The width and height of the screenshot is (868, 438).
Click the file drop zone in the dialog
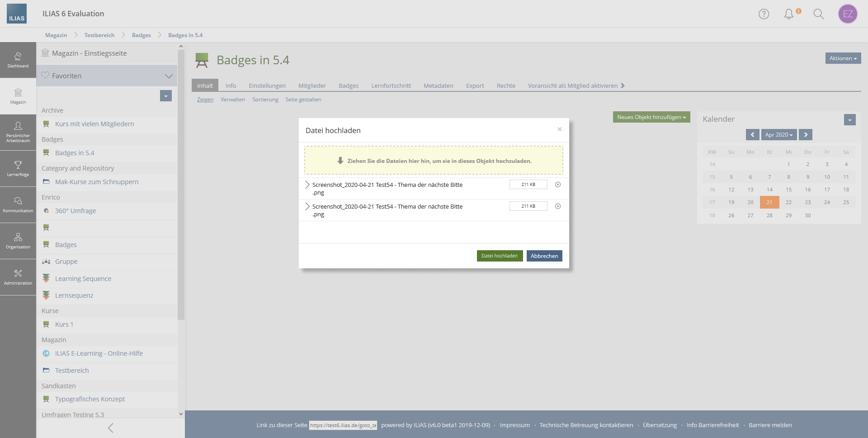click(x=434, y=161)
